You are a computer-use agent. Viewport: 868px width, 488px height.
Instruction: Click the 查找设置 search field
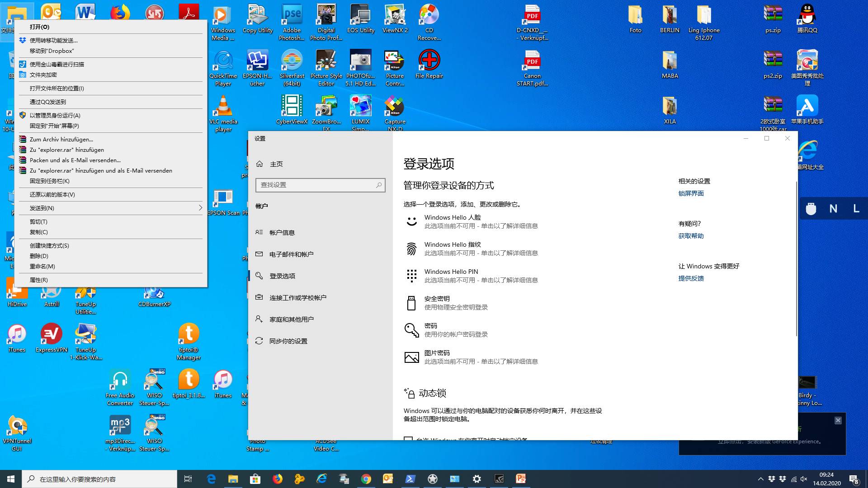[321, 185]
